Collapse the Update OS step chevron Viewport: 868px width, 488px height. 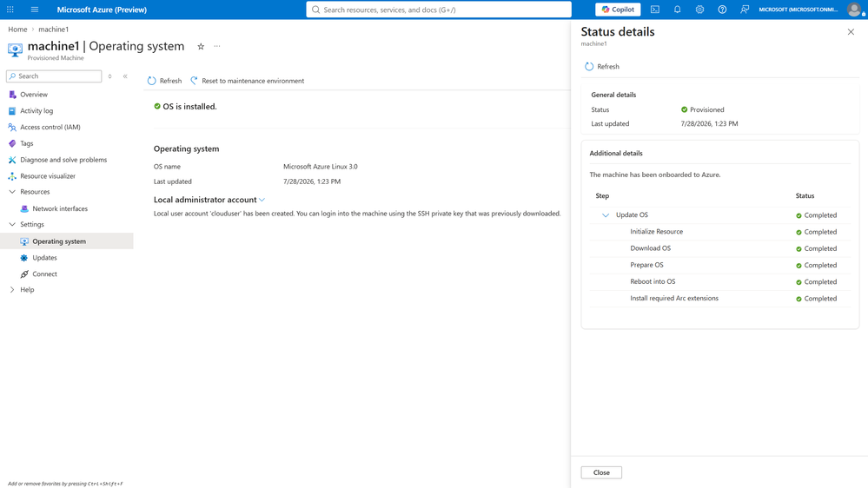(x=605, y=215)
